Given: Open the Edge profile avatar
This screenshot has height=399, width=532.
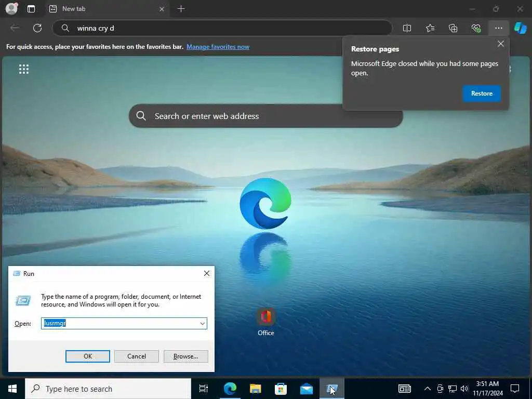Looking at the screenshot, I should tap(11, 8).
